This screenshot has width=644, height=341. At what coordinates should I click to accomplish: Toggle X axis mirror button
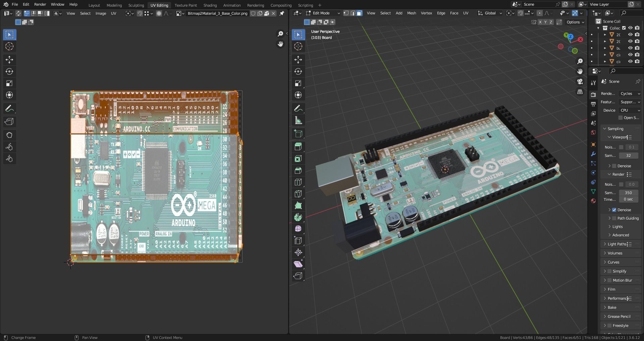point(540,22)
